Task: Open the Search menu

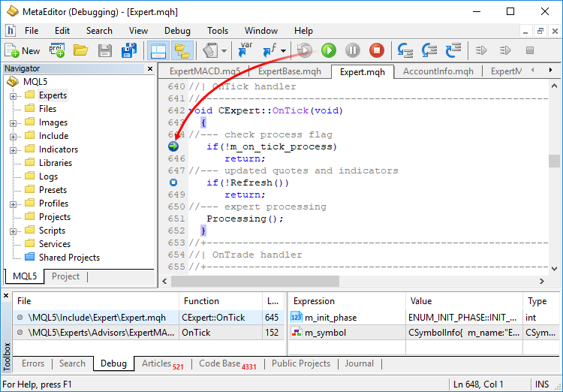Action: coord(99,31)
